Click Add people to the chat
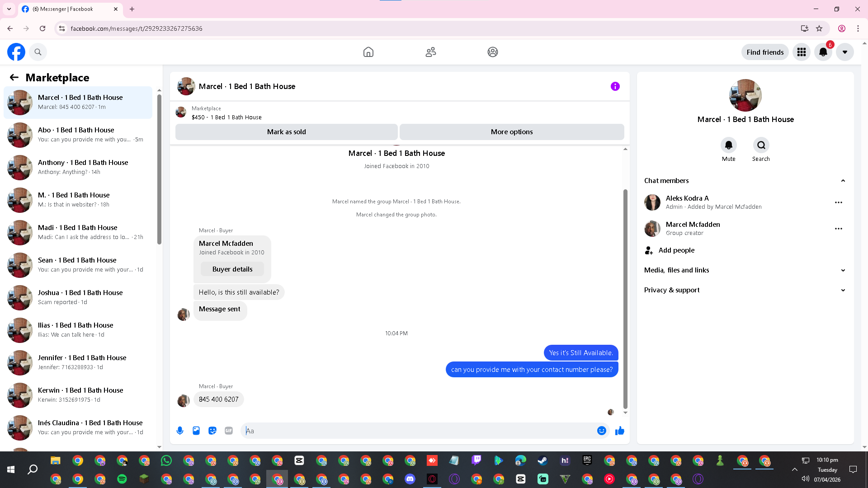 [745, 250]
